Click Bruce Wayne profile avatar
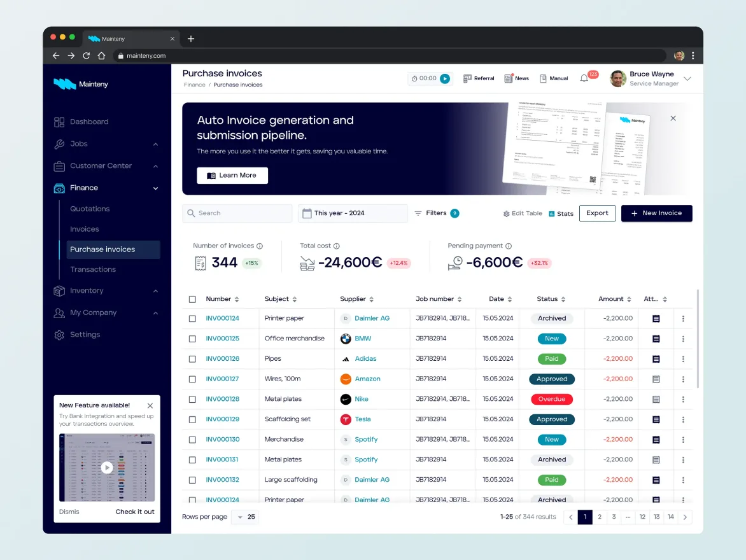 point(618,78)
